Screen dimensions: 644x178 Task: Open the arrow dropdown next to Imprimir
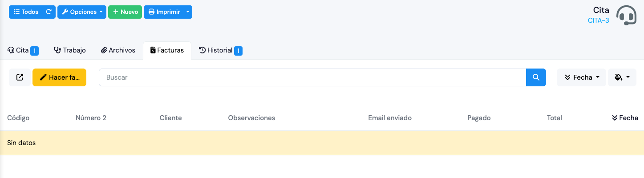pyautogui.click(x=188, y=12)
